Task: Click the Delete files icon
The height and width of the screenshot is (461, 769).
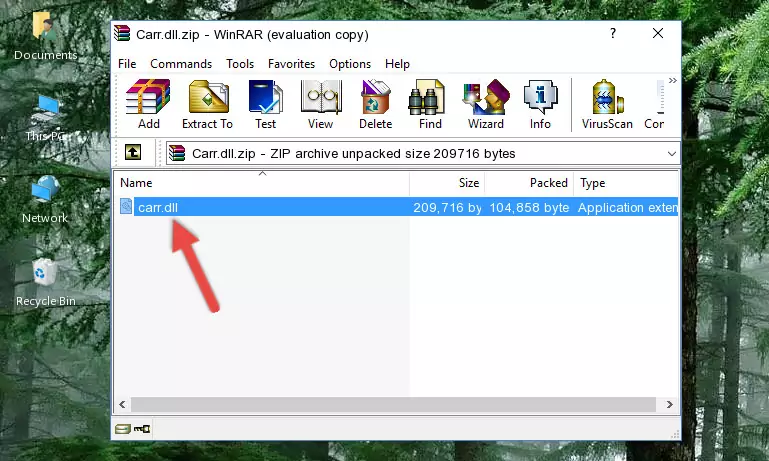Action: pos(376,104)
